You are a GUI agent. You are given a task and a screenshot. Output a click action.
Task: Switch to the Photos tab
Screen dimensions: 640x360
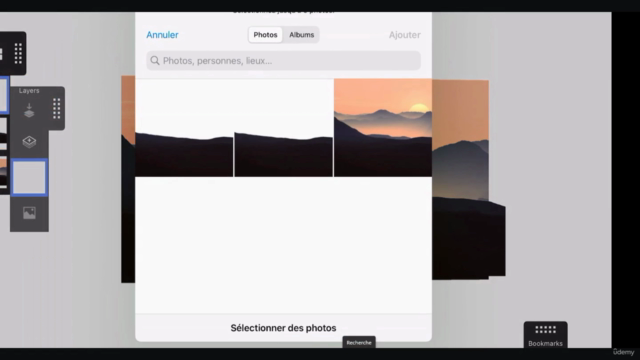(x=265, y=35)
